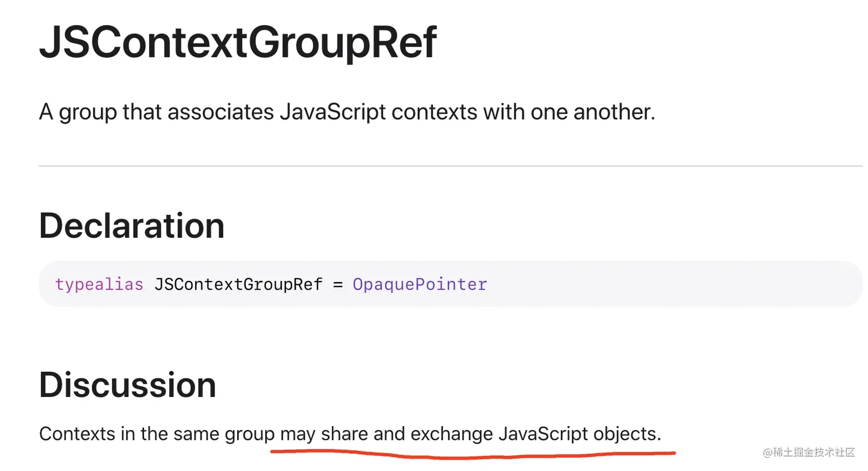This screenshot has width=868, height=471.
Task: Click JSContextGroupRef identifier inside the code block
Action: click(238, 284)
